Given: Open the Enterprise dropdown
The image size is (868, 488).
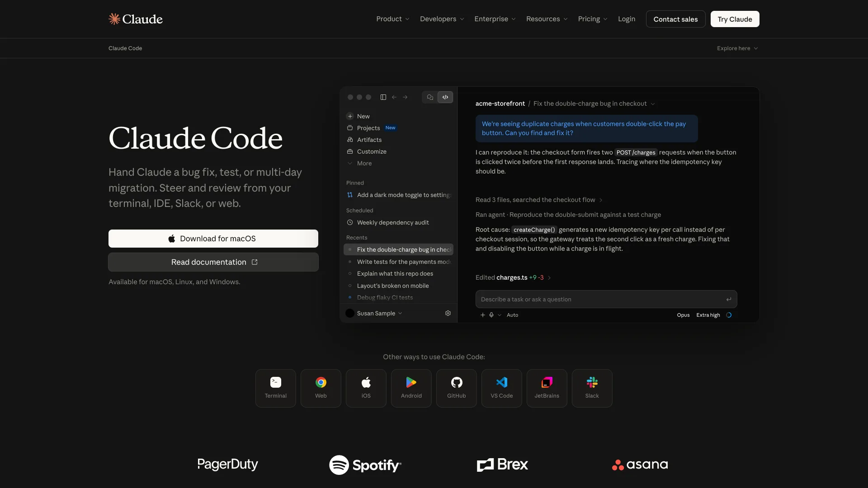Looking at the screenshot, I should click(495, 19).
